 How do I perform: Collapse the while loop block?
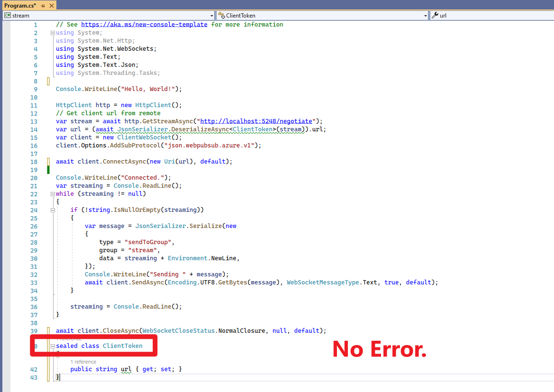click(x=52, y=194)
